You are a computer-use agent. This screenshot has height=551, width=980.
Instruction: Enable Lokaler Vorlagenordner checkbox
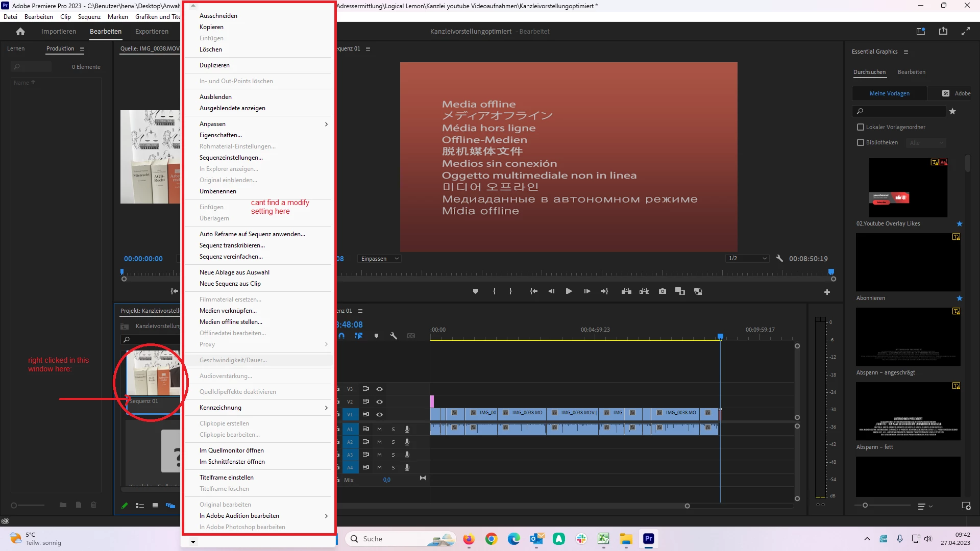861,127
